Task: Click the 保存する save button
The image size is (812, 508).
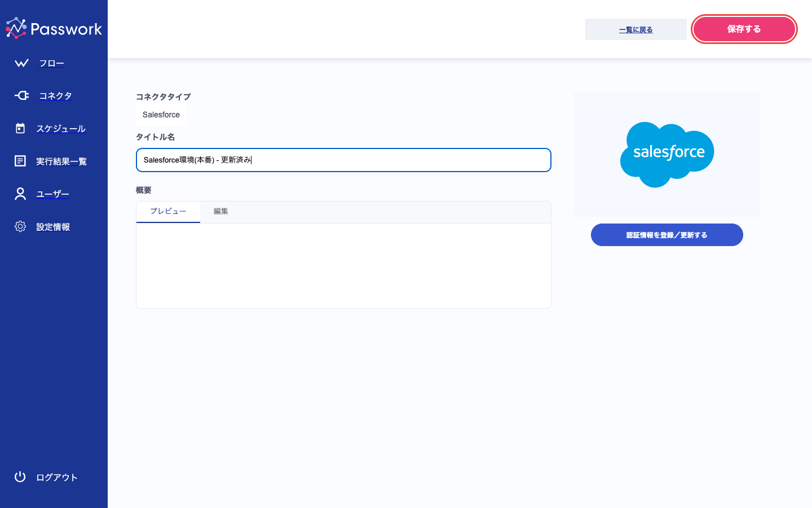Action: pyautogui.click(x=744, y=29)
